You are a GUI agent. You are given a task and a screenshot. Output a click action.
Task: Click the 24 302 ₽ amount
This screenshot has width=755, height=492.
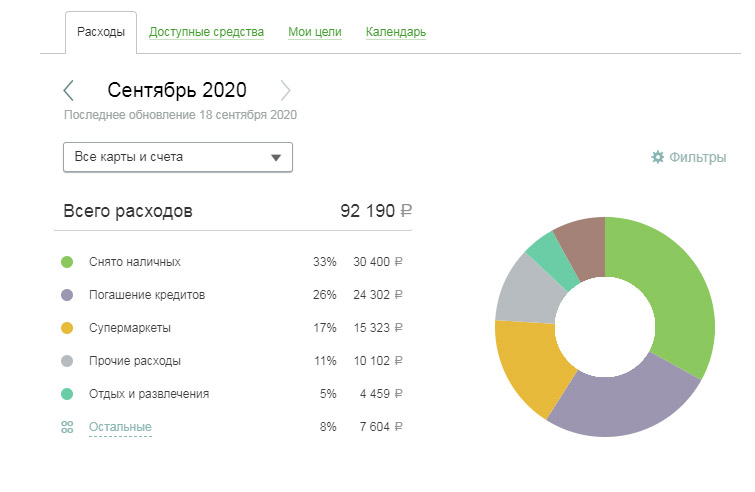(378, 295)
